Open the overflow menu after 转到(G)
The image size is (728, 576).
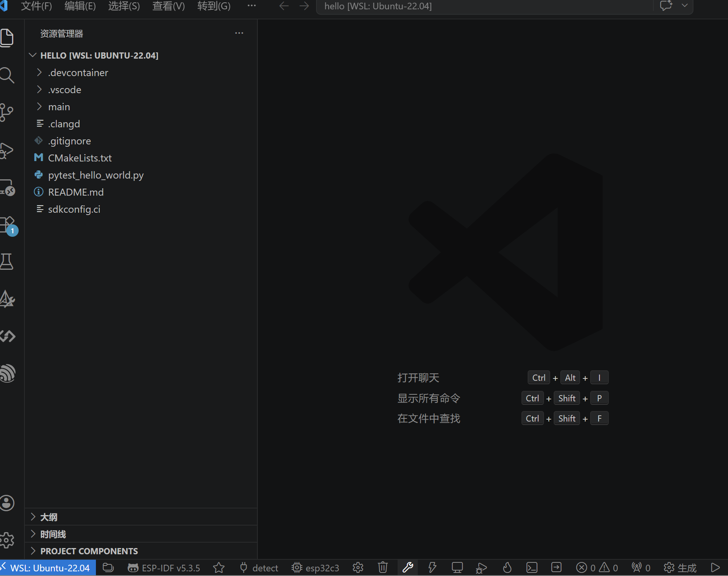tap(252, 6)
